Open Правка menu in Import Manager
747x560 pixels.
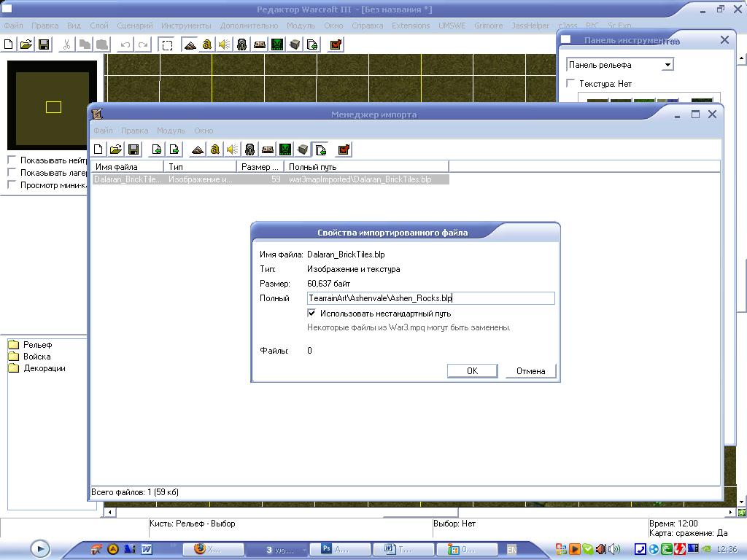pyautogui.click(x=134, y=131)
